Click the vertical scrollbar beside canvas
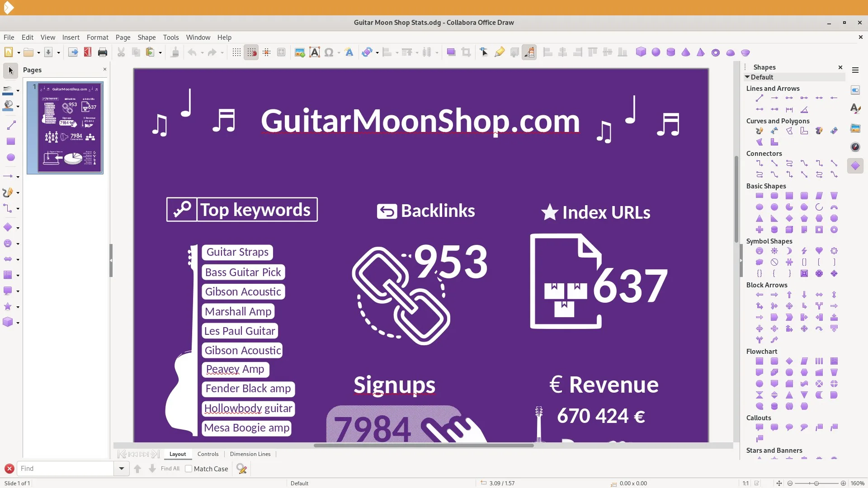This screenshot has height=488, width=868. tap(736, 199)
